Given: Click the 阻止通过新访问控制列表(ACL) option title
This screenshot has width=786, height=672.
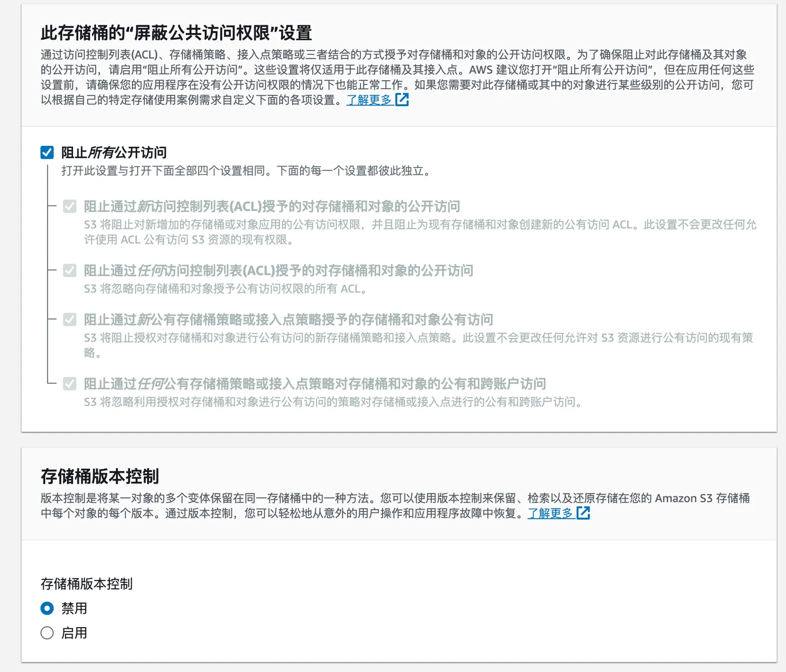Looking at the screenshot, I should [x=272, y=207].
